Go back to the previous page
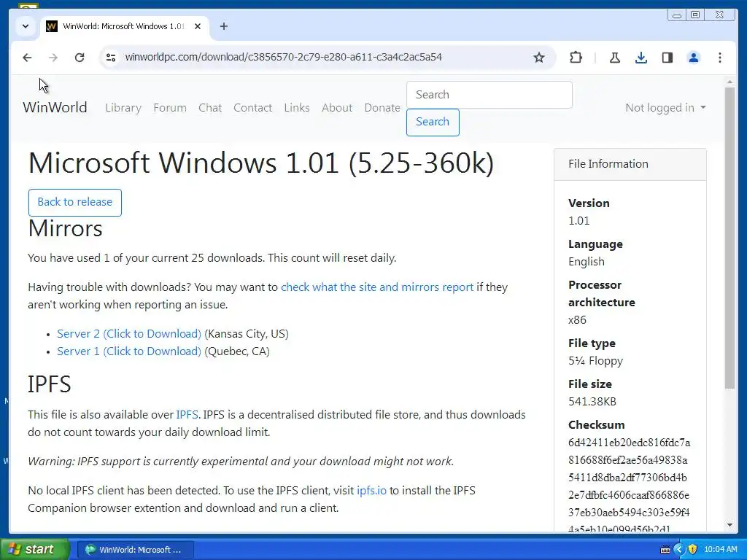The height and width of the screenshot is (560, 747). click(27, 58)
